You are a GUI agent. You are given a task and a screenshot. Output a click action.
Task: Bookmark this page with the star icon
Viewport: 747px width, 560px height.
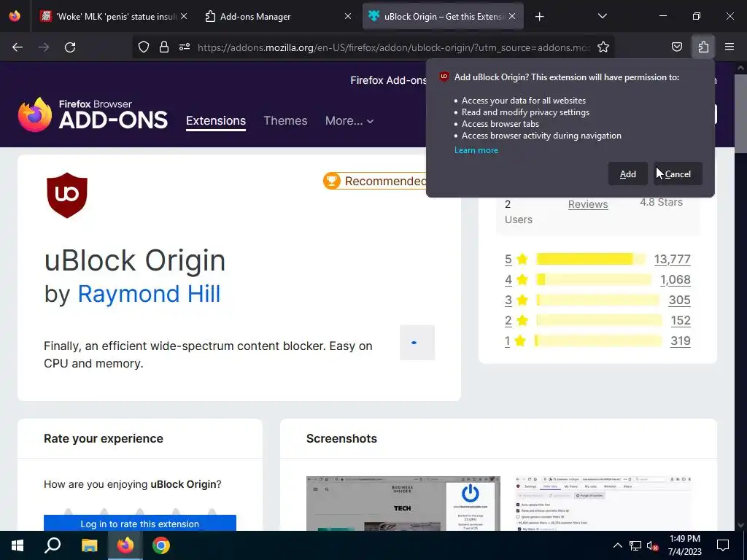603,47
